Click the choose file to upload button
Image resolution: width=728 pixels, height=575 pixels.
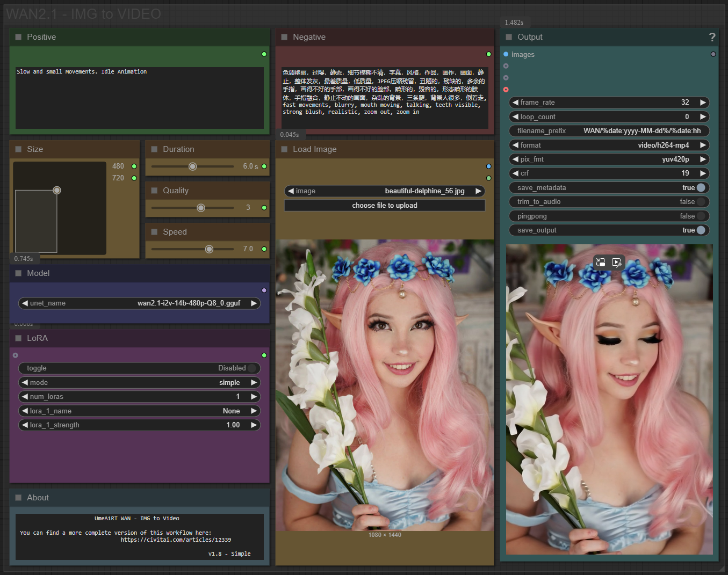tap(384, 206)
